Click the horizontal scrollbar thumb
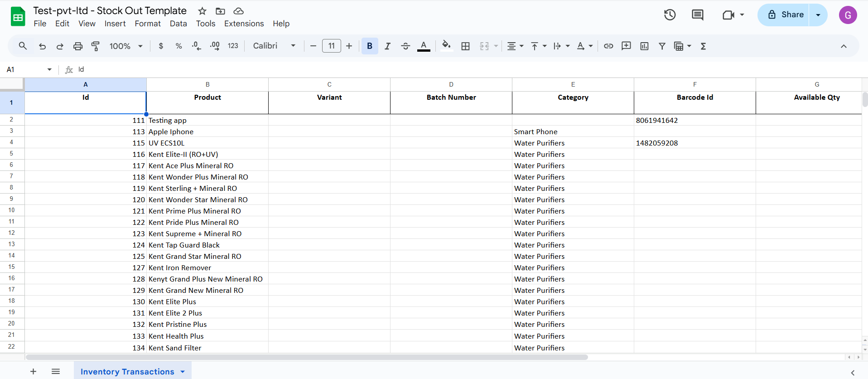868x379 pixels. click(x=307, y=357)
